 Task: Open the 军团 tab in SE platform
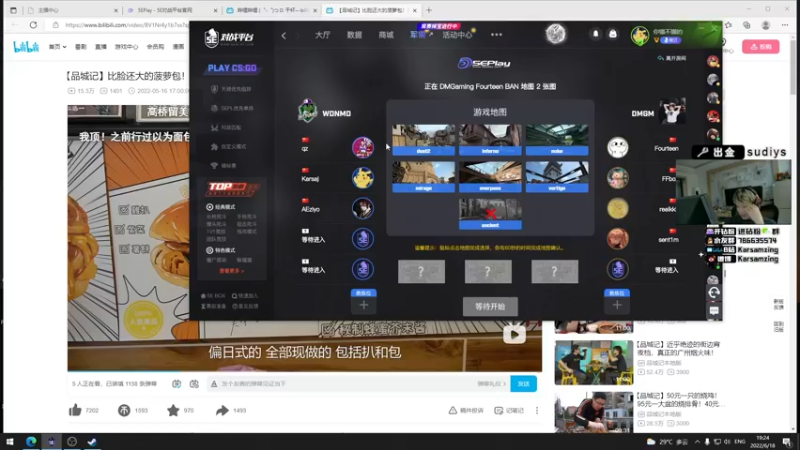tap(418, 35)
